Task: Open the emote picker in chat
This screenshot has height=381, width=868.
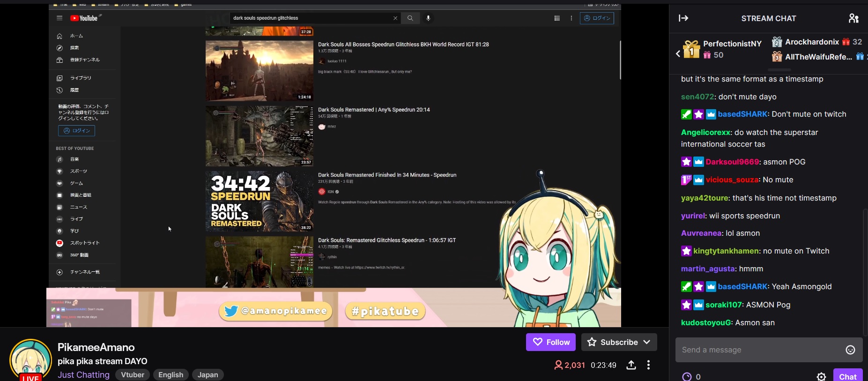Action: coord(850,350)
